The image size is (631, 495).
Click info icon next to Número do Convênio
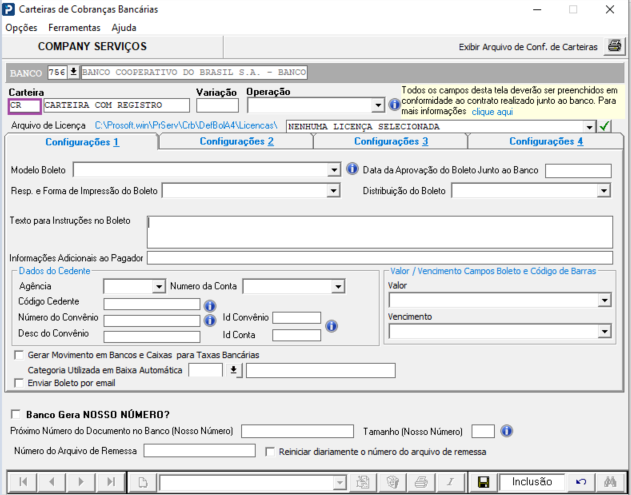(210, 320)
